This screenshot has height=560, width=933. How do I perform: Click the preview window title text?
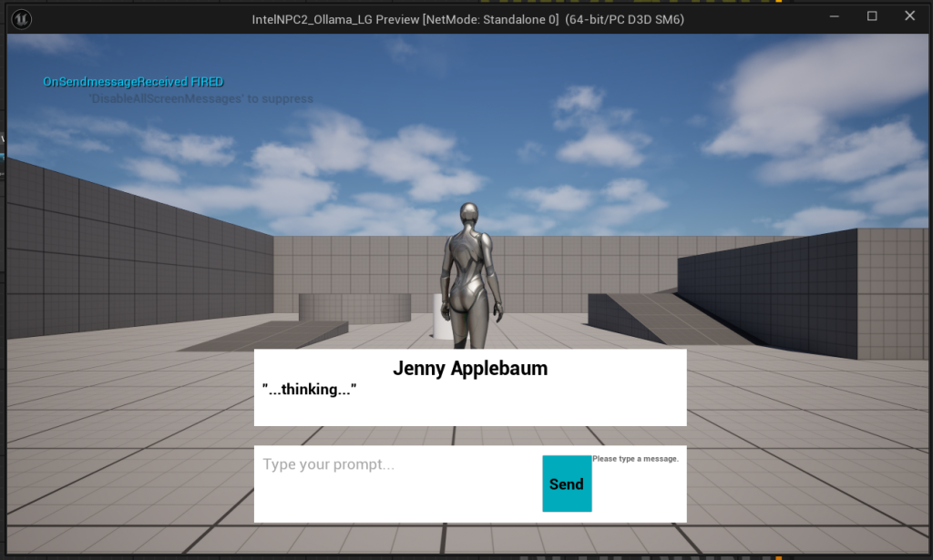click(x=466, y=17)
